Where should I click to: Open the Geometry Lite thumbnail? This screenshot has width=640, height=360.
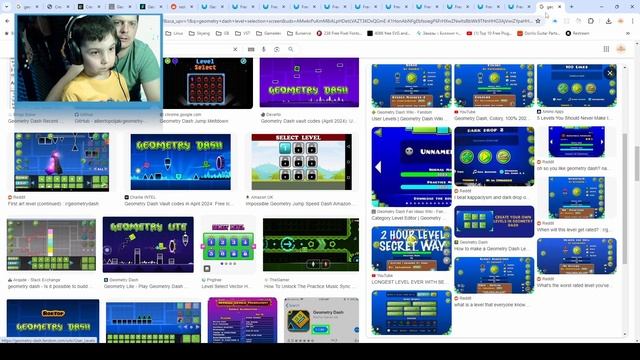tap(148, 245)
